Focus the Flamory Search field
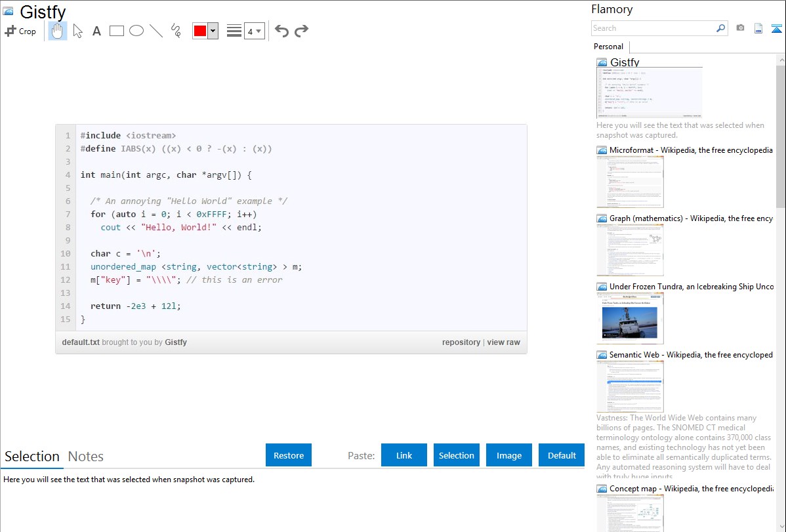The height and width of the screenshot is (532, 786). click(x=653, y=28)
